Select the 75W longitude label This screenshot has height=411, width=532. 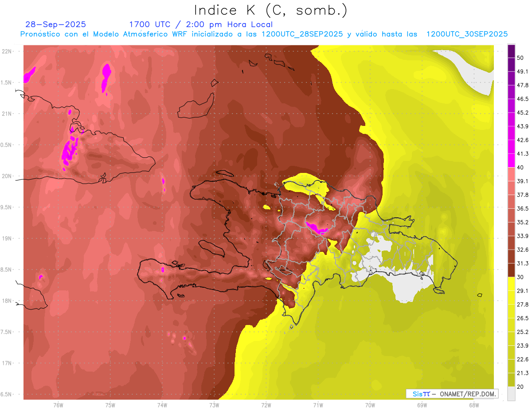[110, 405]
